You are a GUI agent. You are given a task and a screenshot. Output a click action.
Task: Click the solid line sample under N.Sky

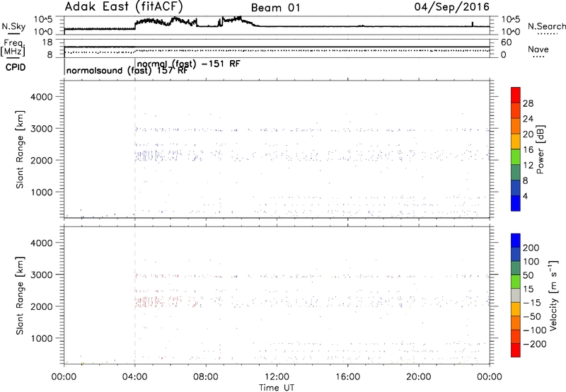13,34
